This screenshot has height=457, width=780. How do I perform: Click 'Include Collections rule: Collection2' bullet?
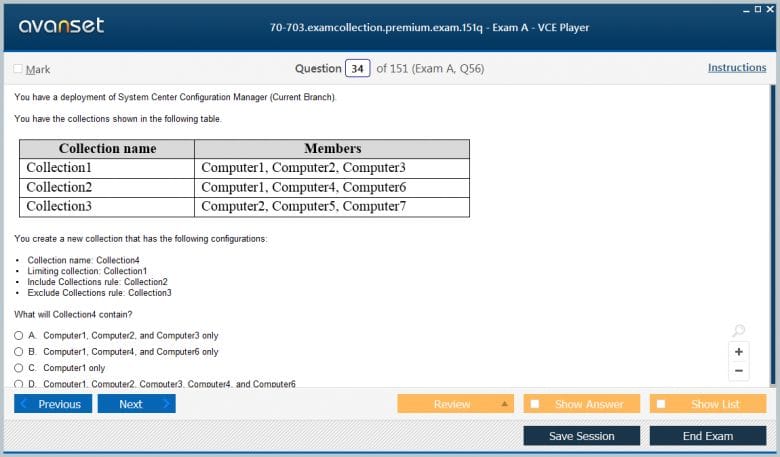click(x=98, y=282)
